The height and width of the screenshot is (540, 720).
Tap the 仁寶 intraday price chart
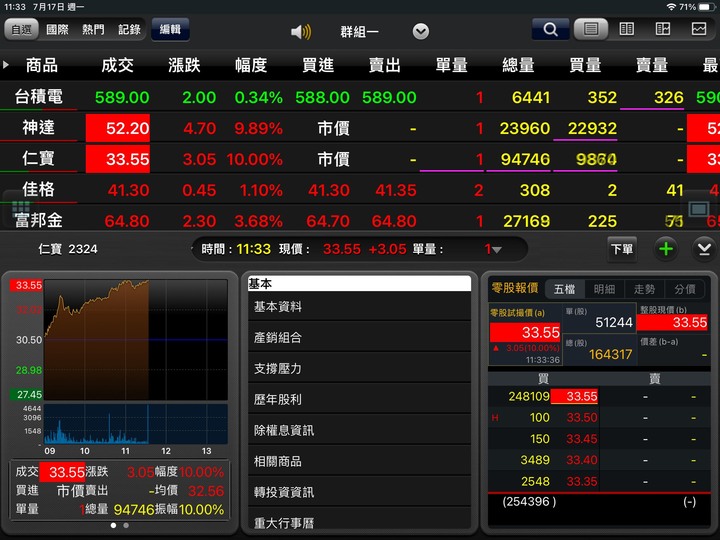click(136, 340)
